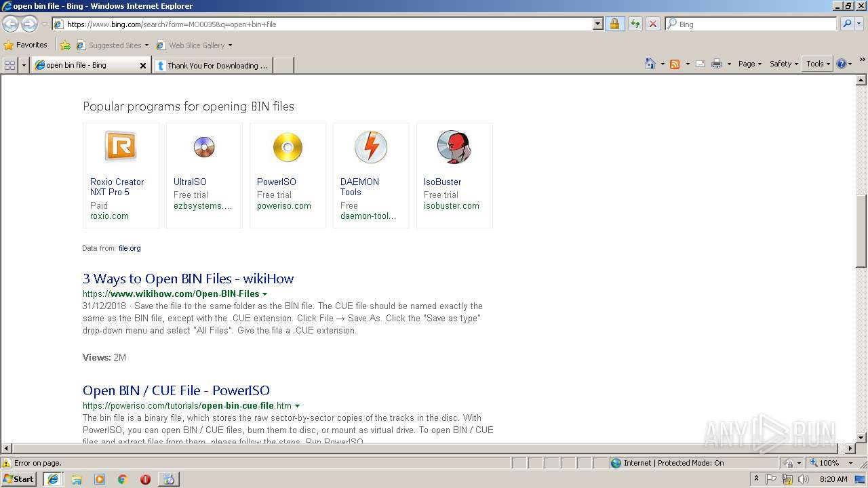Image resolution: width=868 pixels, height=488 pixels.
Task: Click the Action Center flag tray icon
Action: pyautogui.click(x=771, y=479)
